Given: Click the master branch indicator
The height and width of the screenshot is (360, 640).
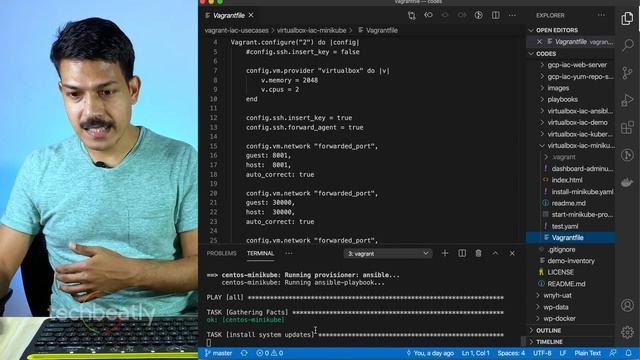Looking at the screenshot, I should tap(219, 353).
